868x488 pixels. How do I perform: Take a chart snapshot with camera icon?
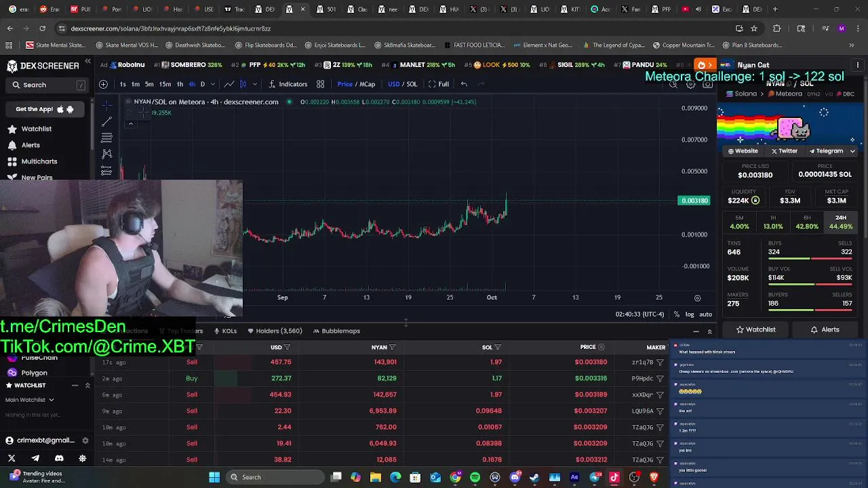(707, 85)
